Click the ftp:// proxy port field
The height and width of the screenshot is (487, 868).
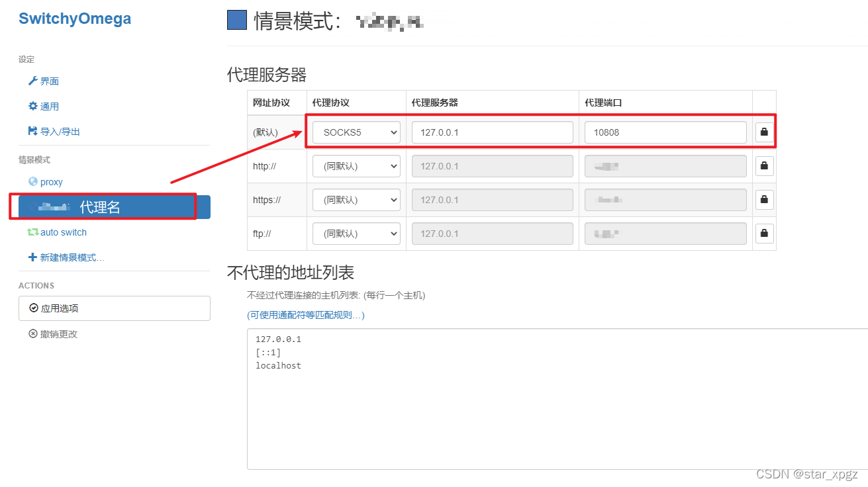pos(665,234)
